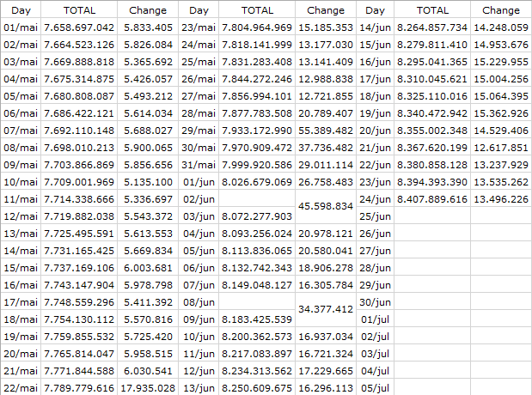Viewport: 532px width, 395px height.
Task: Click change value 5.725.420
Action: [x=148, y=337]
